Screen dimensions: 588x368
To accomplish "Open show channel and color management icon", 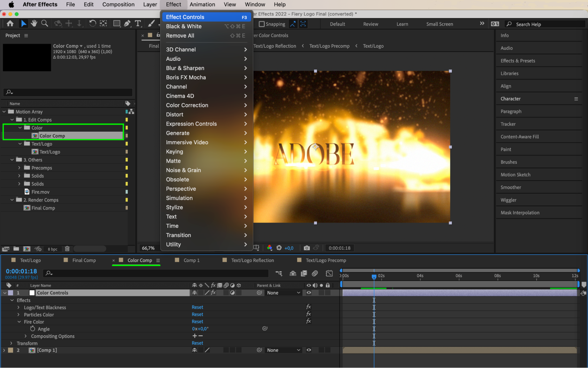I will point(269,248).
